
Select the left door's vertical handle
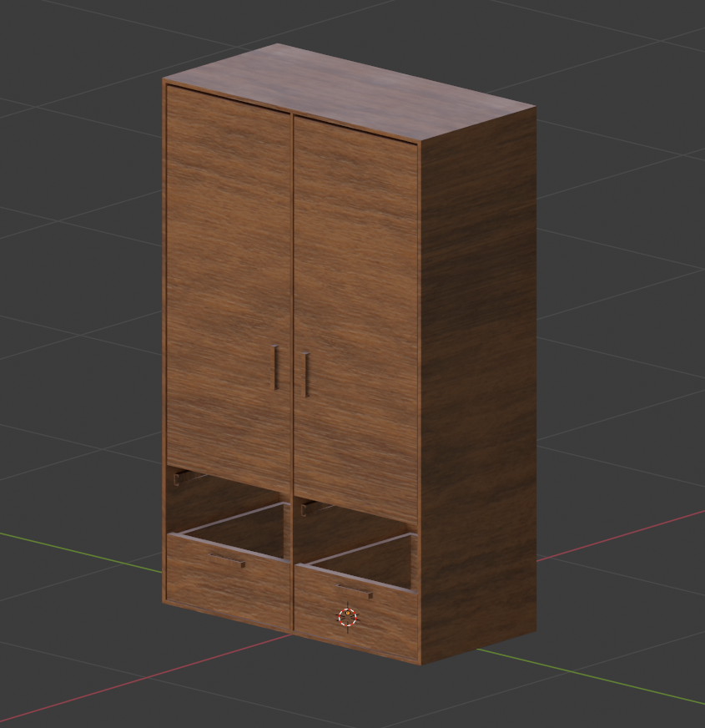pos(274,367)
